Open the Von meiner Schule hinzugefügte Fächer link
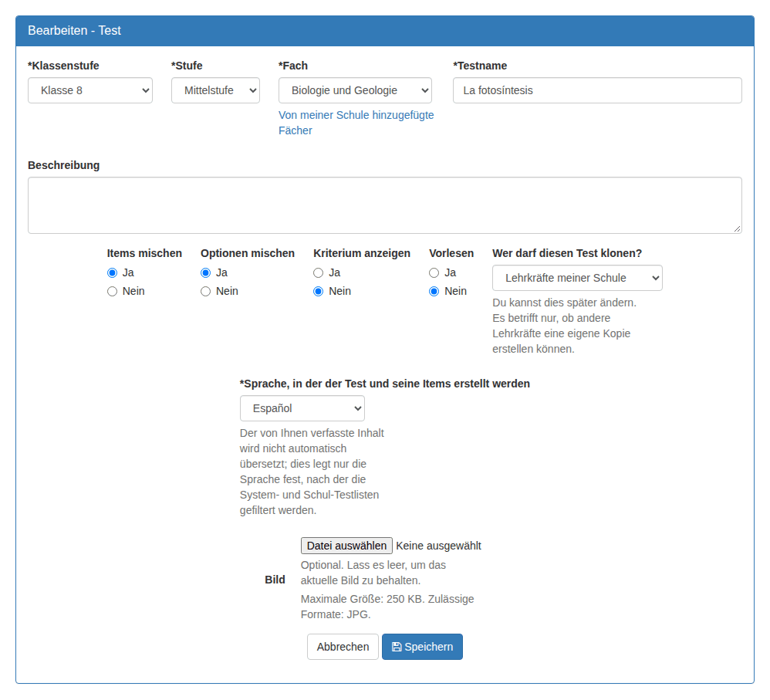The height and width of the screenshot is (700, 770). pos(356,123)
